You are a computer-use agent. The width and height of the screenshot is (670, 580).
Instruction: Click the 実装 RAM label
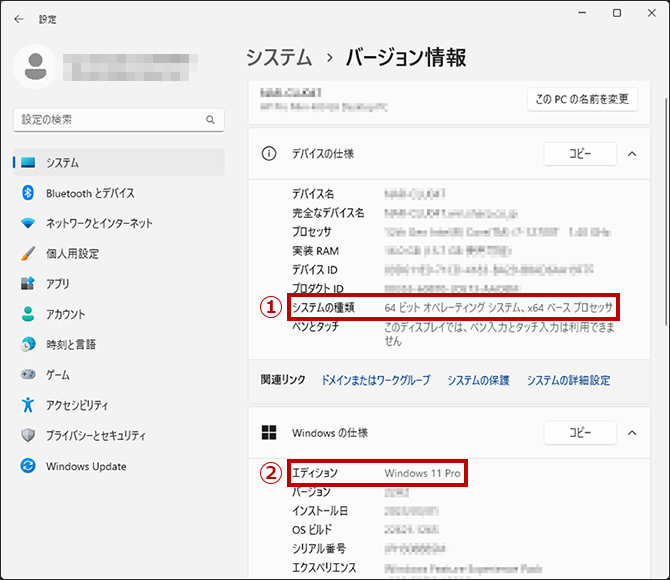[x=315, y=251]
